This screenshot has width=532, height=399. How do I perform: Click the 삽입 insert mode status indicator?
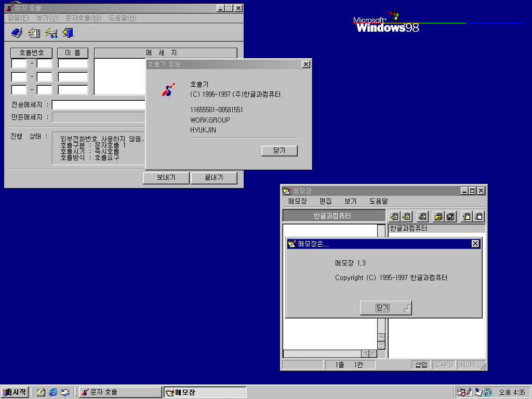(x=421, y=365)
